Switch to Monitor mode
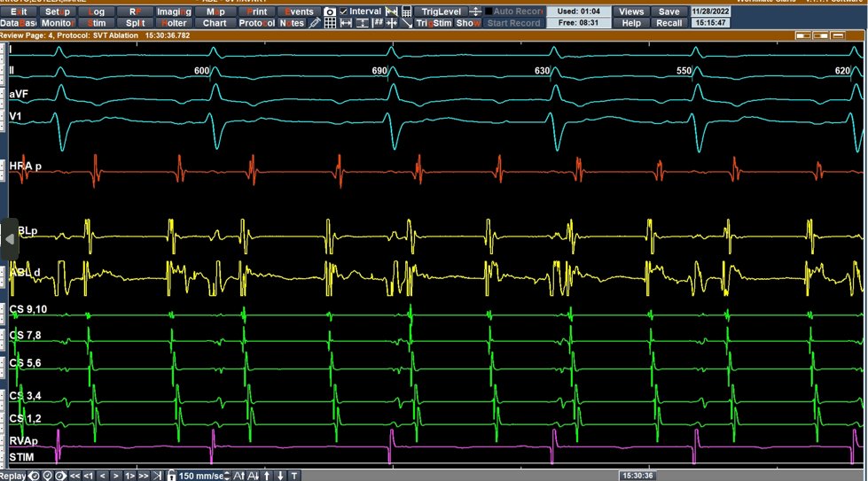The image size is (868, 481). point(58,23)
